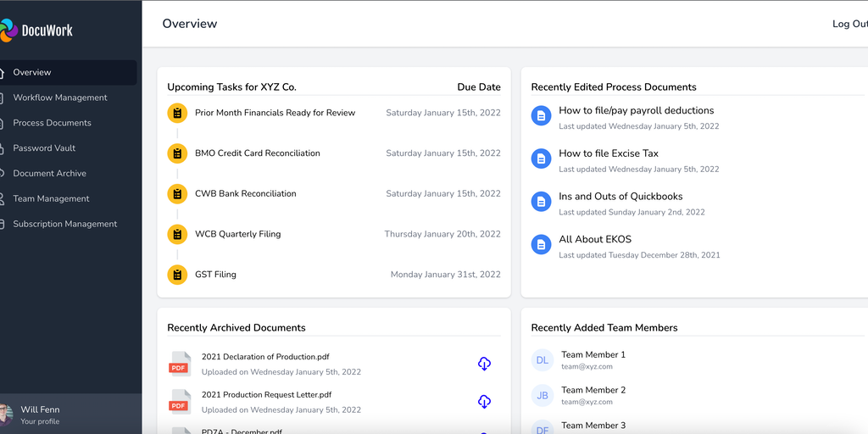Select Subscription Management in sidebar
This screenshot has height=434, width=868.
[x=64, y=224]
